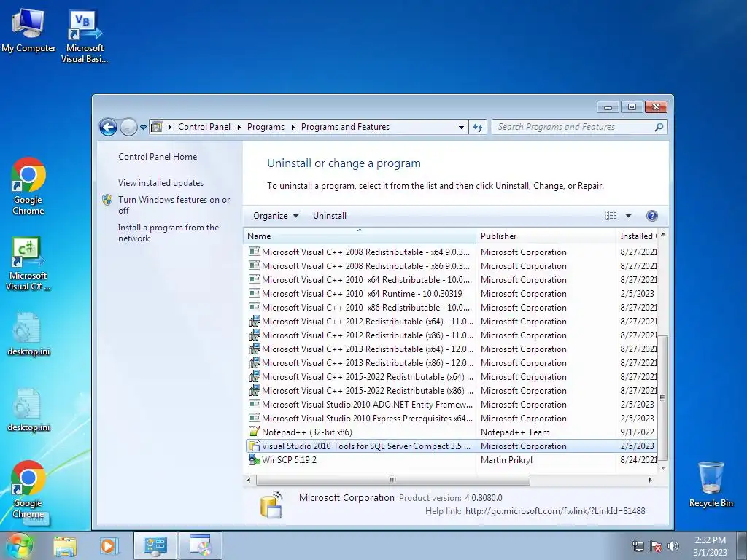Select Microsoft Visual C++ 2012 Redistributable (x86) row
This screenshot has width=747, height=560.
click(x=451, y=335)
